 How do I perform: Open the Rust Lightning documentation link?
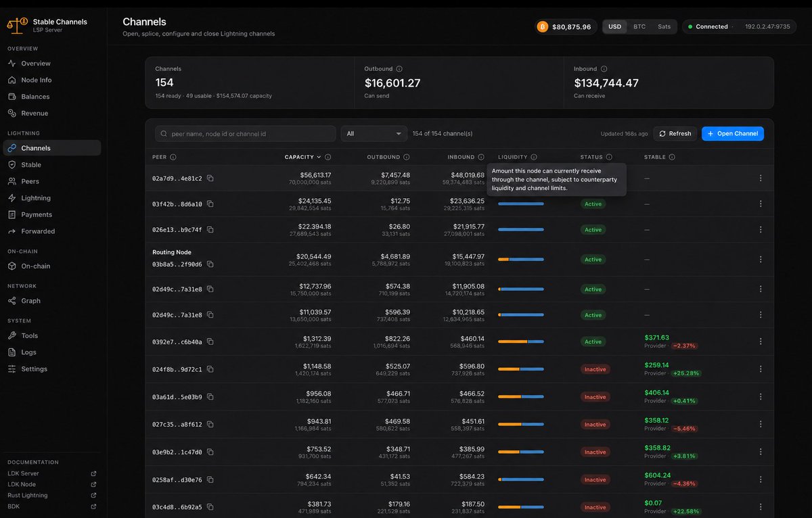tap(52, 496)
